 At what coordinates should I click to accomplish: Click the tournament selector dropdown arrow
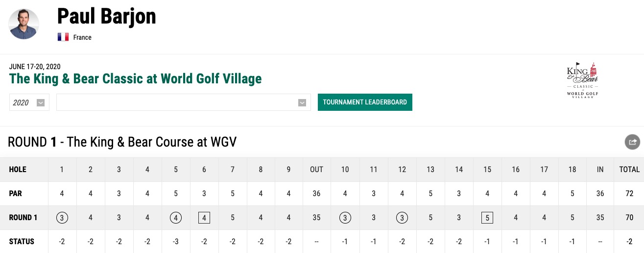coord(302,102)
